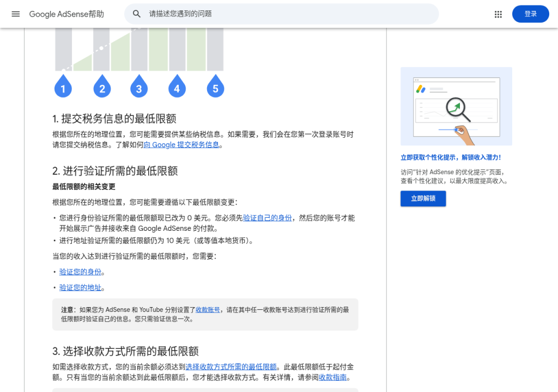558x392 pixels.
Task: Click the 登录 sign-in button
Action: [x=530, y=14]
